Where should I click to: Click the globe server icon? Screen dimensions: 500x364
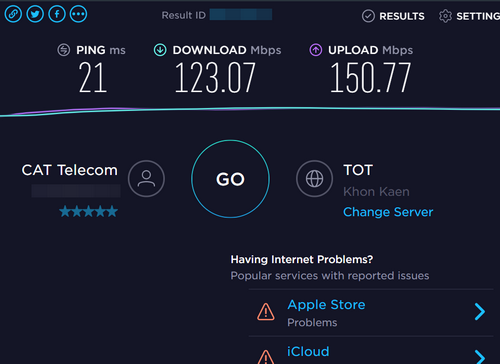(314, 178)
